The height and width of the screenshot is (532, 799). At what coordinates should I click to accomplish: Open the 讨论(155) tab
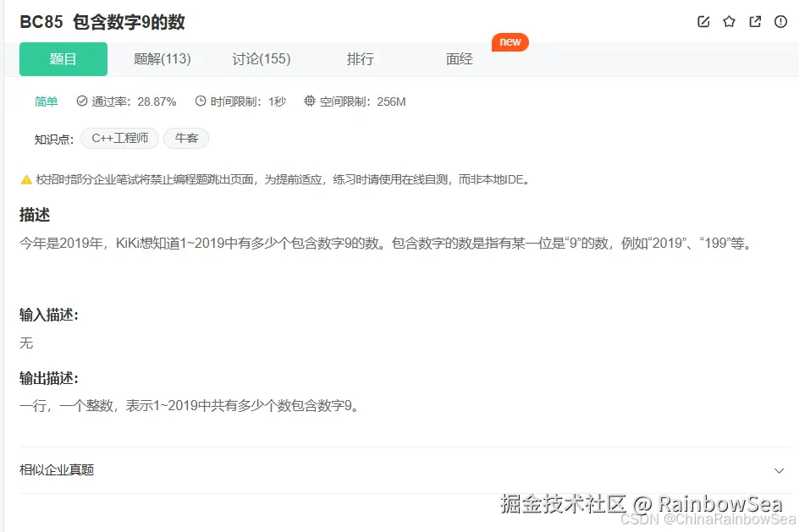[262, 59]
